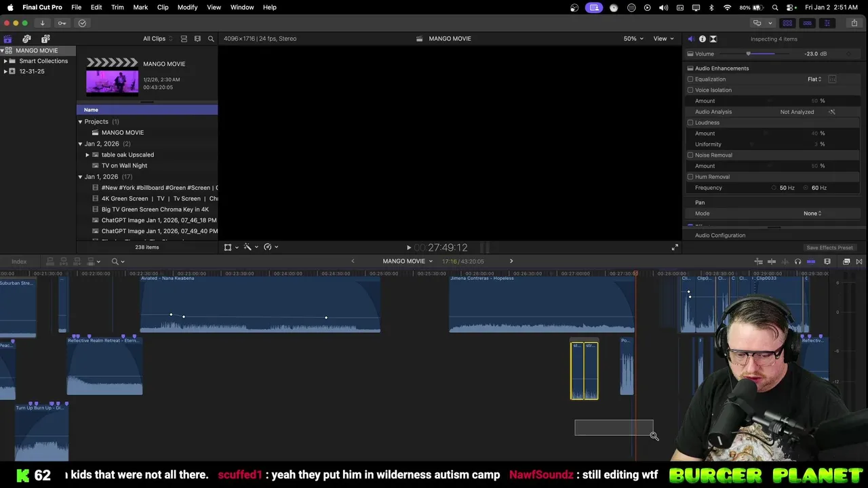Show the Effects browser icon
The height and width of the screenshot is (488, 868).
point(846,261)
